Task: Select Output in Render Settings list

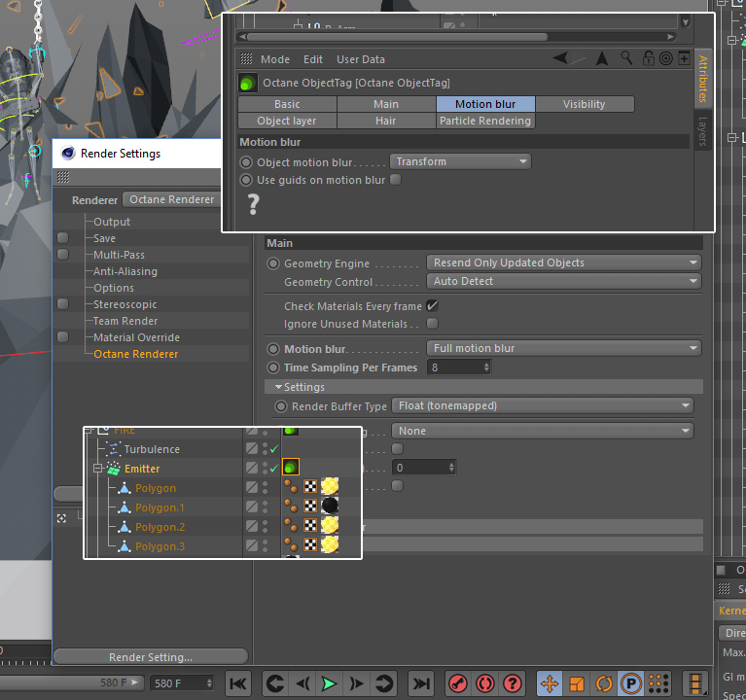Action: [112, 222]
